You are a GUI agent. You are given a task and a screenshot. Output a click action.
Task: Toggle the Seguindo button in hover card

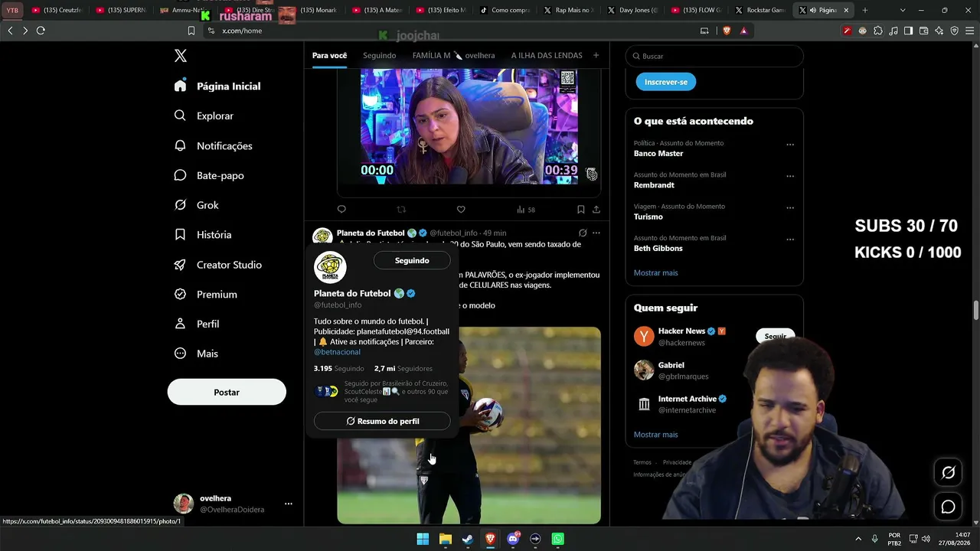[x=412, y=260]
